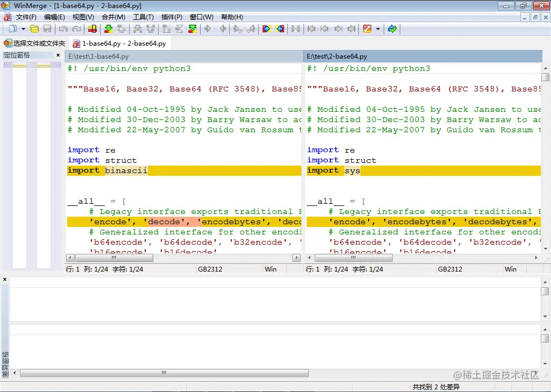Jump to the First Difference icon
Viewport: 551px width, 392px height.
[166, 29]
